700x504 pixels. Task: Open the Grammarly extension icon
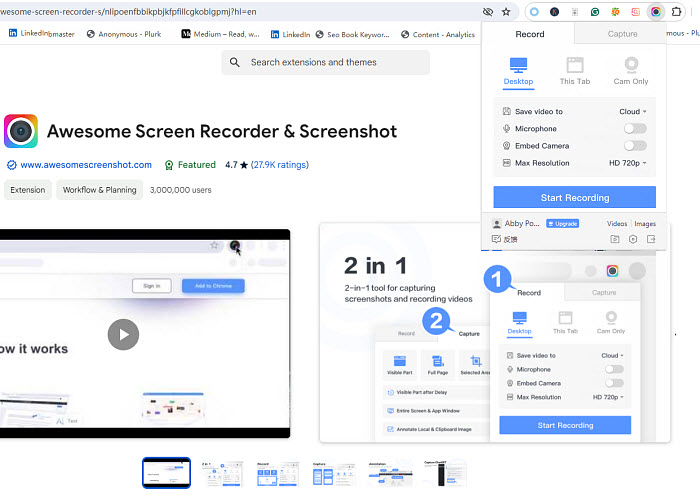click(x=595, y=12)
